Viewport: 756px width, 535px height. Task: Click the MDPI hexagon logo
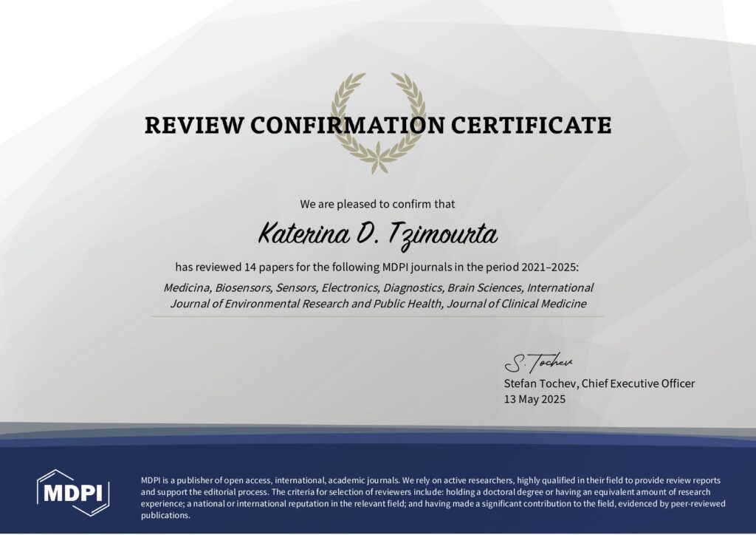pyautogui.click(x=73, y=492)
